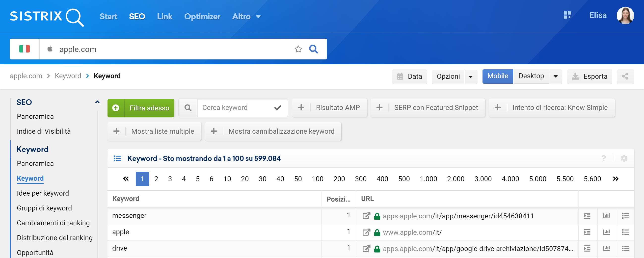Add Intento di ricerca Know Simple filter

click(552, 108)
